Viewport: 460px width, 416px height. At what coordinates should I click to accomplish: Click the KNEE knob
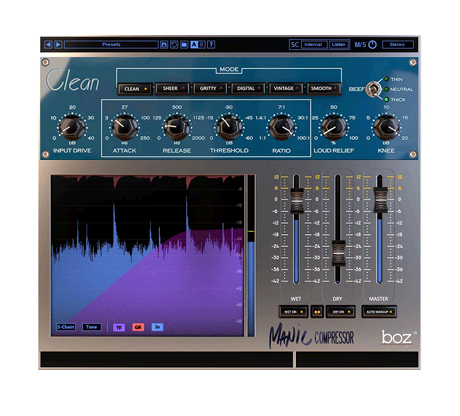(x=386, y=127)
